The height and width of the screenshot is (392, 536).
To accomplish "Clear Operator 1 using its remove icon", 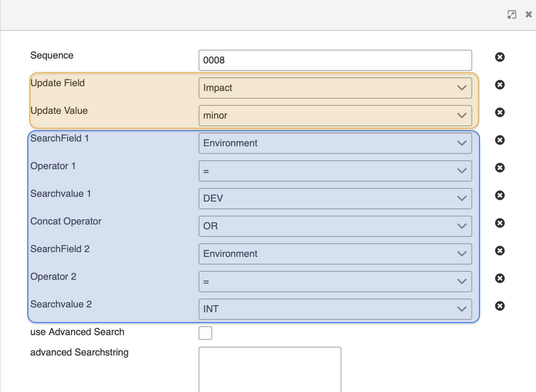I will tap(499, 168).
